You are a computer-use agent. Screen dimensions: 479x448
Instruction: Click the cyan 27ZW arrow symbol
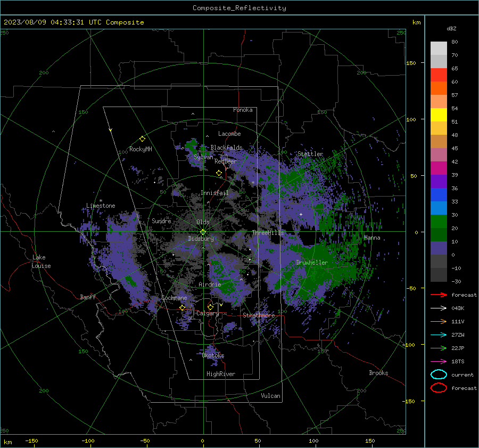pyautogui.click(x=439, y=335)
